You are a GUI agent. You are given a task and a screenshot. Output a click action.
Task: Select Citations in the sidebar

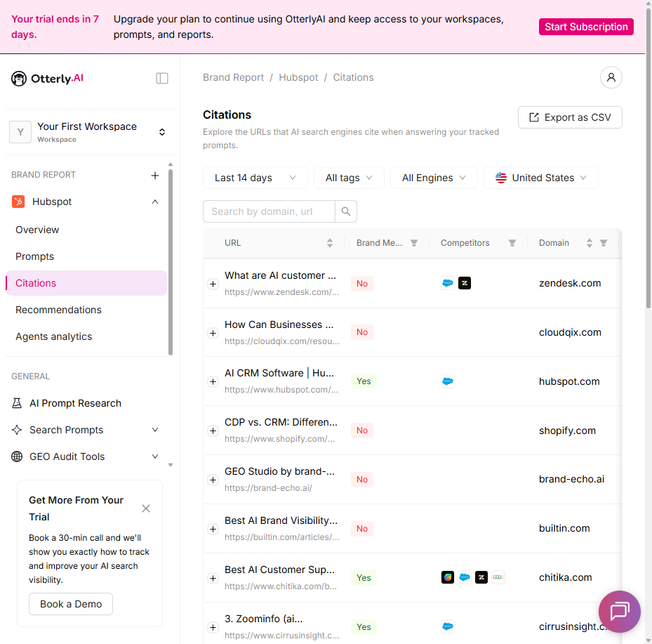pyautogui.click(x=86, y=283)
